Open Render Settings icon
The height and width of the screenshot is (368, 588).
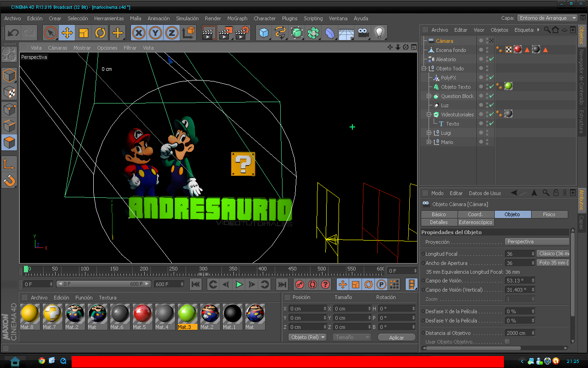point(242,33)
